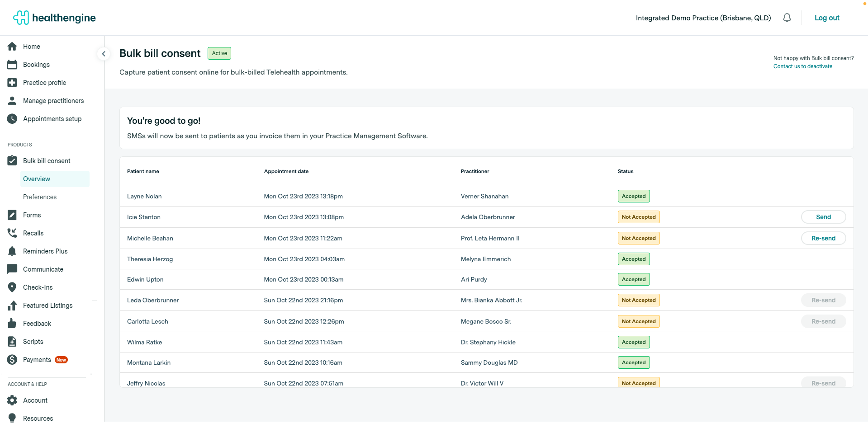This screenshot has width=868, height=423.
Task: Click the Contact us to deactivate link
Action: 802,66
